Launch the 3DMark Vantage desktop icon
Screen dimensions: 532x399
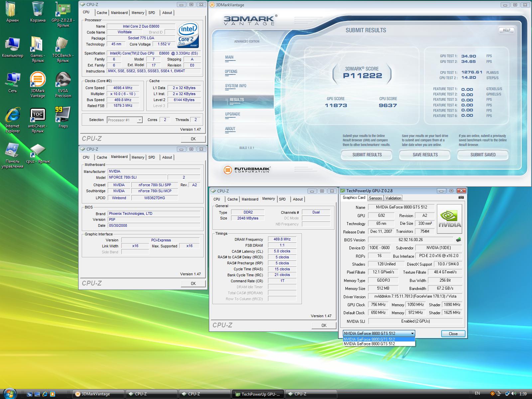tap(38, 85)
